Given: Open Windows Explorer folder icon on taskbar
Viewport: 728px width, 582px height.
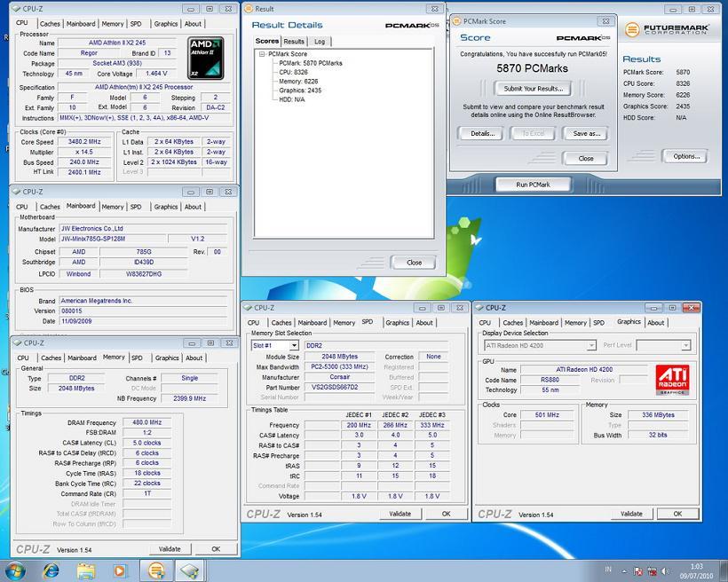Looking at the screenshot, I should tap(85, 570).
